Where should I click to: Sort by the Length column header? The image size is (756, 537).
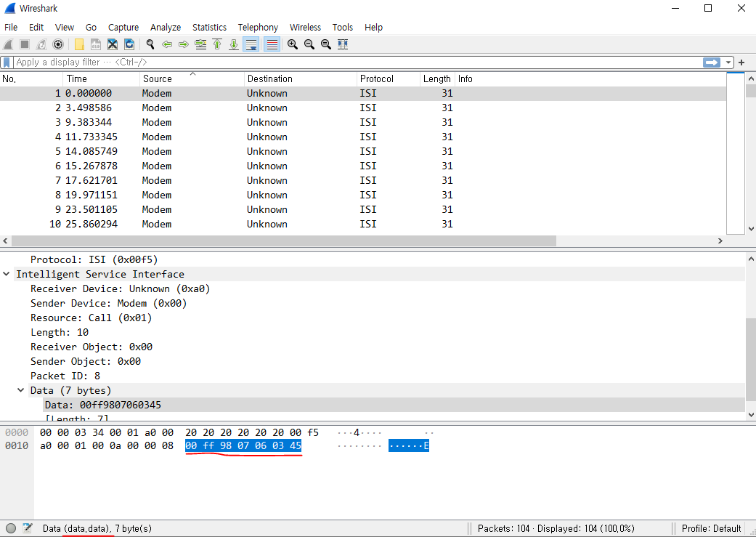point(437,79)
